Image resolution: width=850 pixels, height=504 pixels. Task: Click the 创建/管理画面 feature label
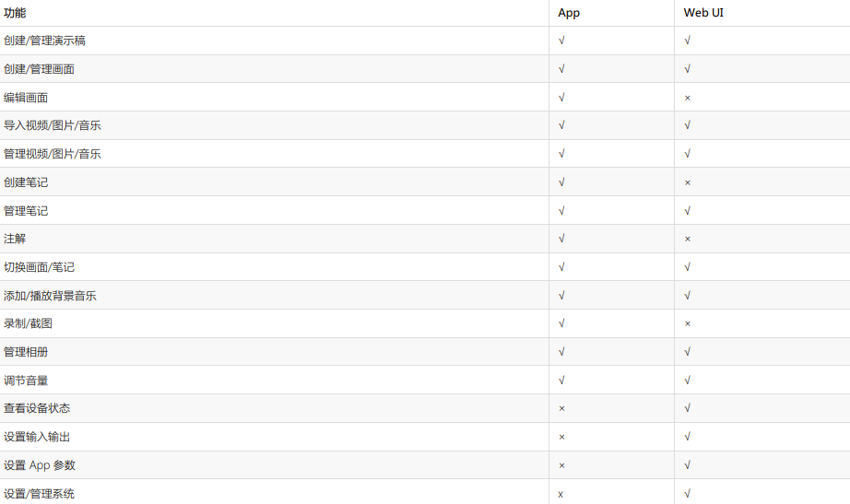pyautogui.click(x=39, y=69)
